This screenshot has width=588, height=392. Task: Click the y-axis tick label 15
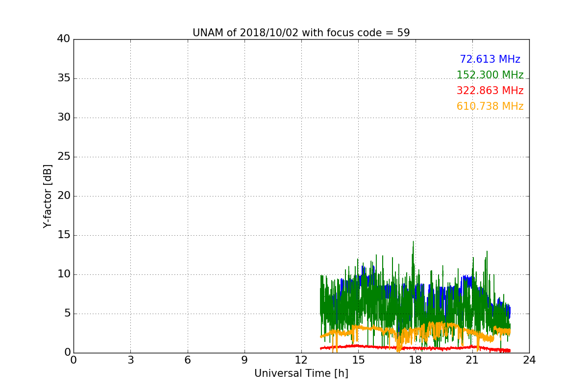64,235
